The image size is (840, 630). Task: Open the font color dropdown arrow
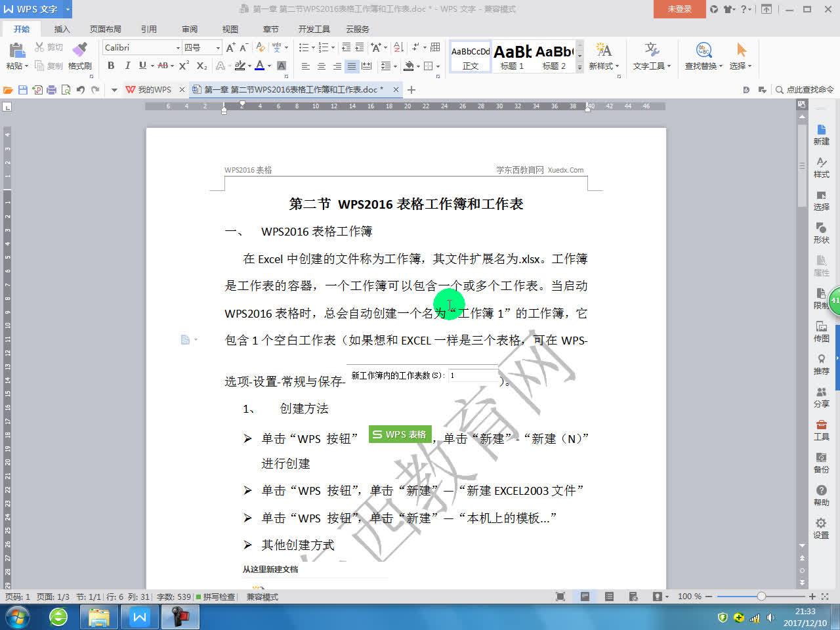pyautogui.click(x=270, y=66)
